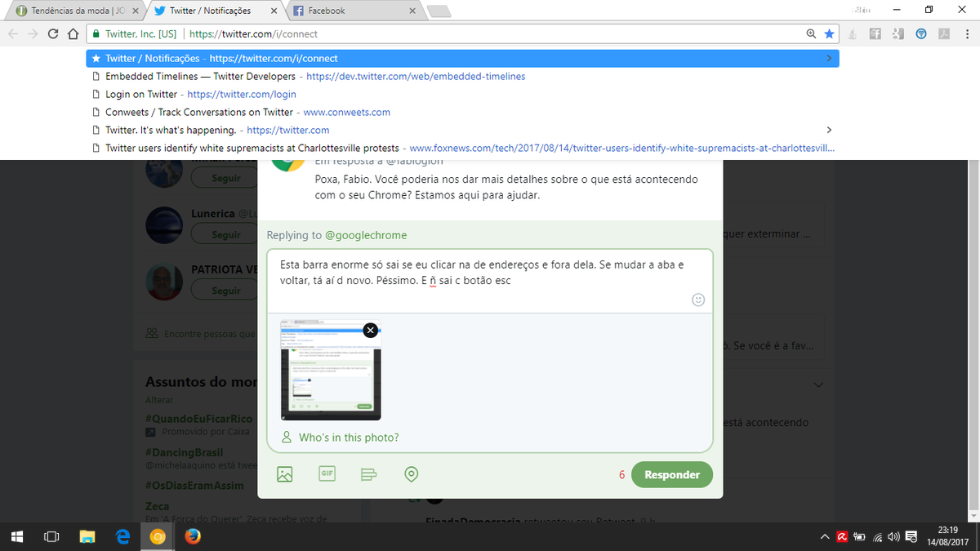Image resolution: width=980 pixels, height=551 pixels.
Task: Open the #DancingBrasil trend
Action: click(x=184, y=452)
